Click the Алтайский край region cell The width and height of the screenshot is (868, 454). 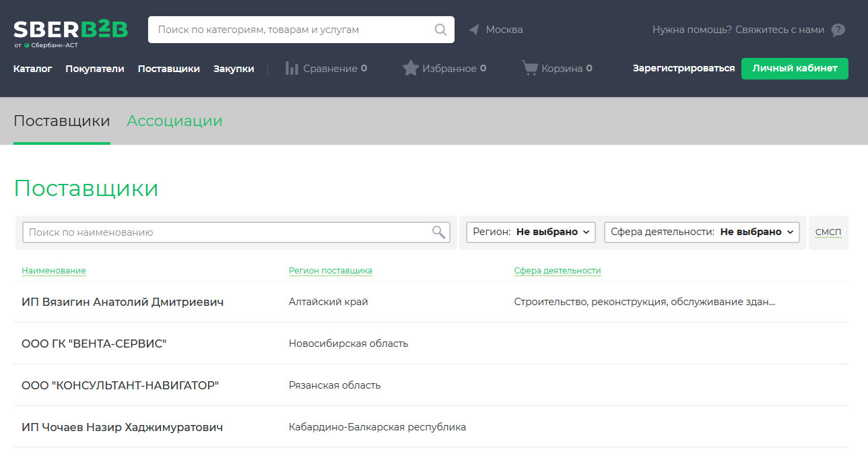click(329, 302)
